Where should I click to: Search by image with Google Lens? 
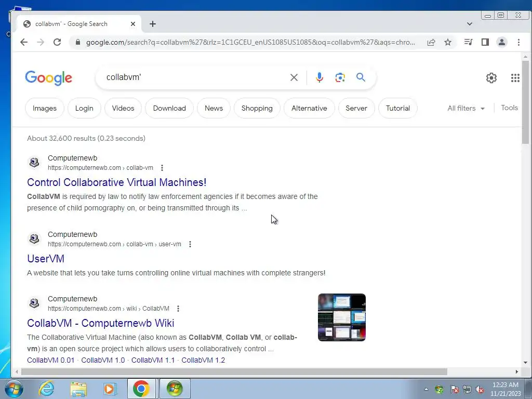(340, 77)
